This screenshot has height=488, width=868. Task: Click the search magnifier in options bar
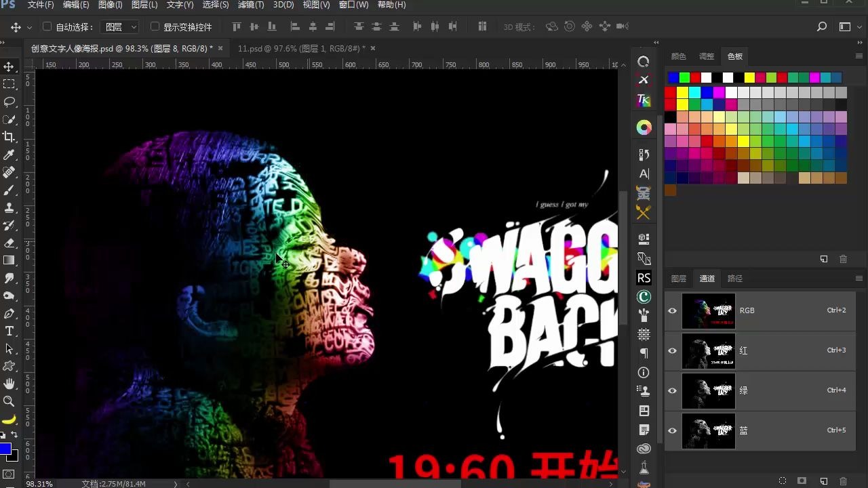pos(822,27)
